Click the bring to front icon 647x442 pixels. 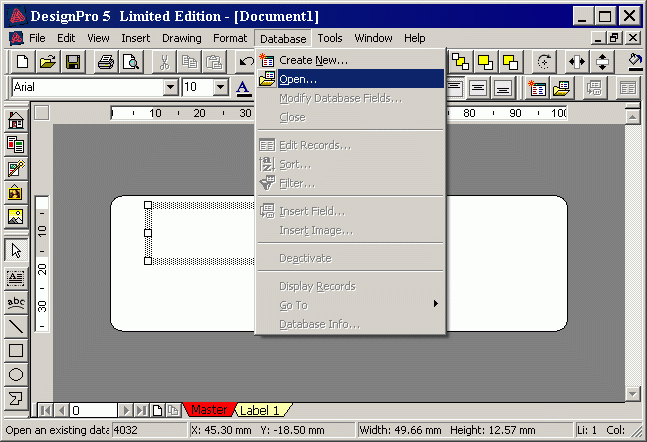[x=485, y=62]
